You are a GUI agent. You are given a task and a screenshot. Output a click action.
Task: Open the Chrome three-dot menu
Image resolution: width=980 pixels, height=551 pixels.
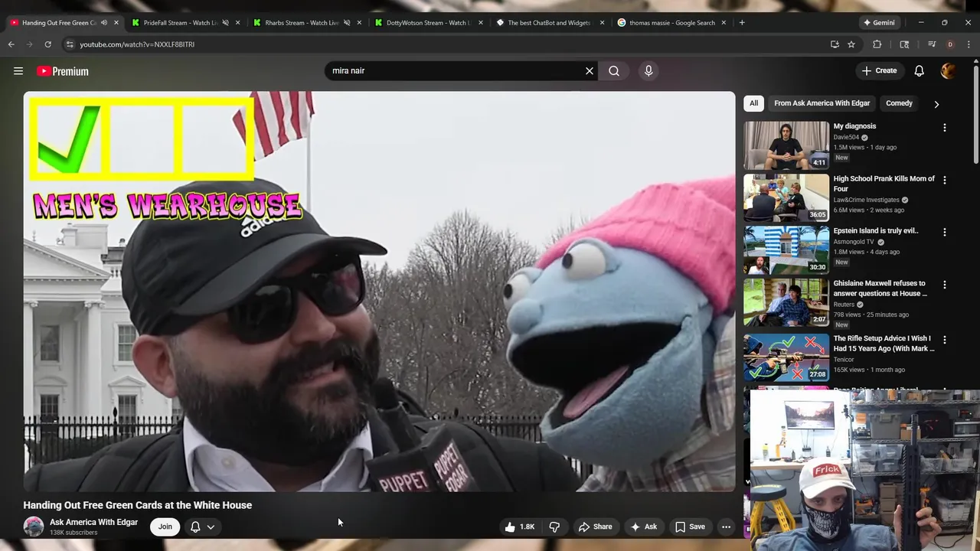(969, 44)
